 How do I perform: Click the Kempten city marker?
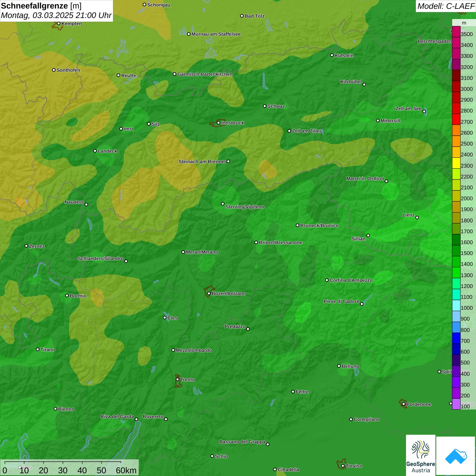(x=58, y=23)
